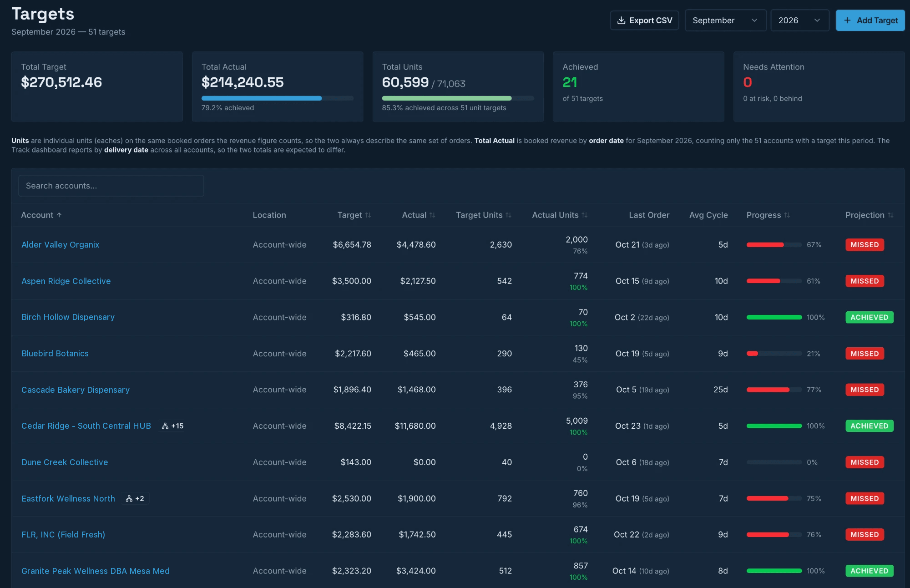This screenshot has width=910, height=588.
Task: Click the Last Order column header
Action: [649, 215]
